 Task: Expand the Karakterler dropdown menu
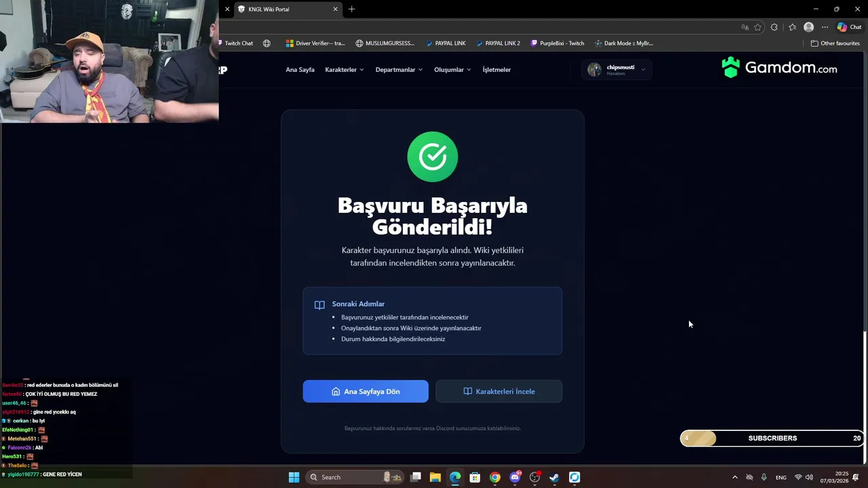coord(344,70)
